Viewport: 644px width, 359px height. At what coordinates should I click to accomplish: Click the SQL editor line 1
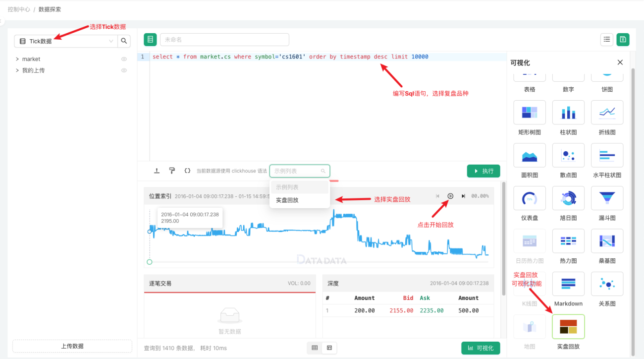327,57
